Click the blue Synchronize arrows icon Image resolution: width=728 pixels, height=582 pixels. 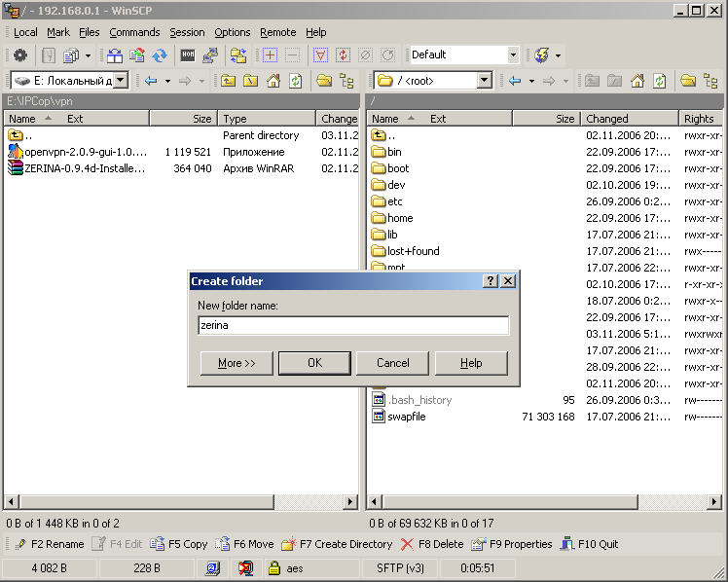160,55
